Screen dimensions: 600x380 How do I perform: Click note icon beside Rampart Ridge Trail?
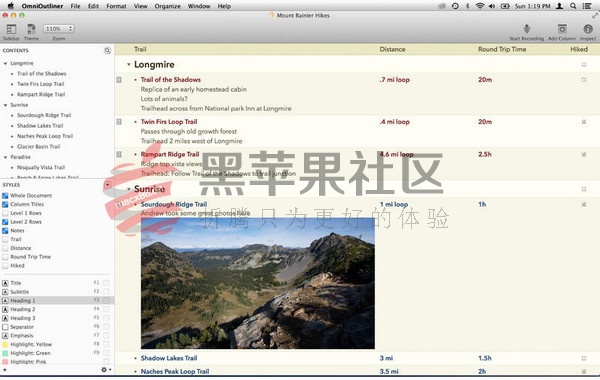119,154
